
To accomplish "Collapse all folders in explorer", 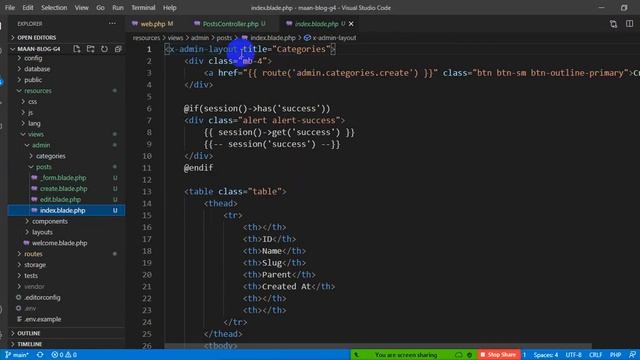I will [118, 49].
